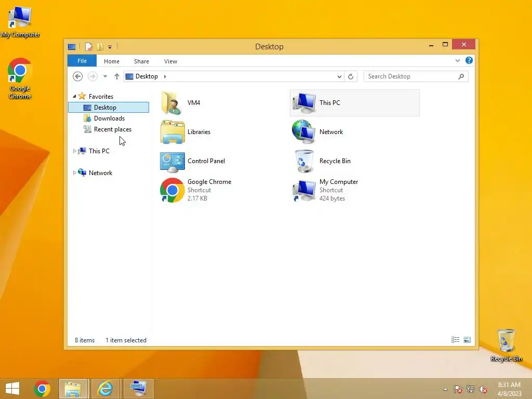Image resolution: width=532 pixels, height=399 pixels.
Task: Click the Refresh button in address bar
Action: pos(351,77)
